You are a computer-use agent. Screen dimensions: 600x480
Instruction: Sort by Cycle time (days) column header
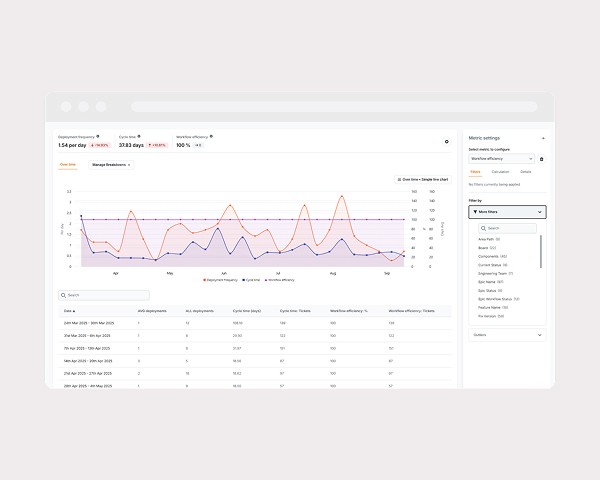point(247,311)
